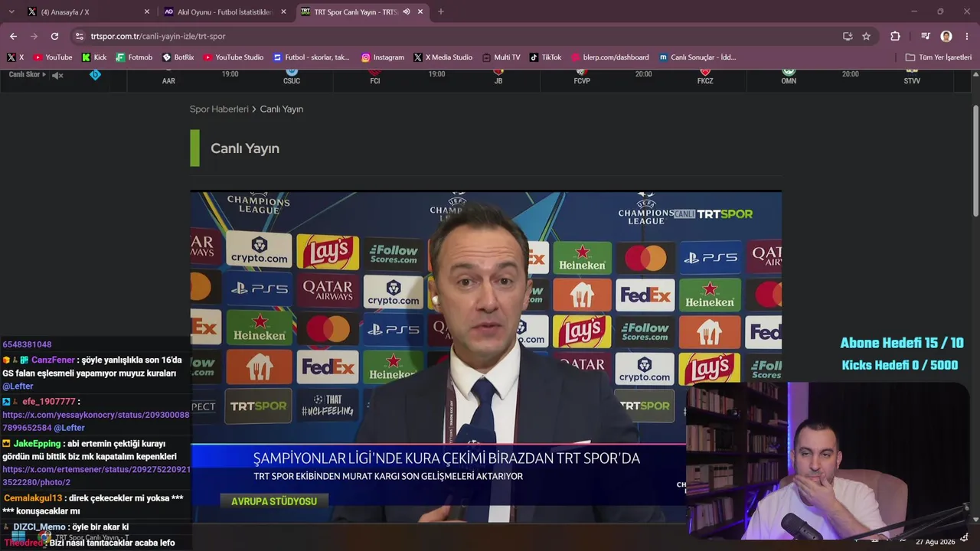Screen dimensions: 980x551
Task: Expand the Canlı Skor ticker arrow
Action: tap(44, 74)
